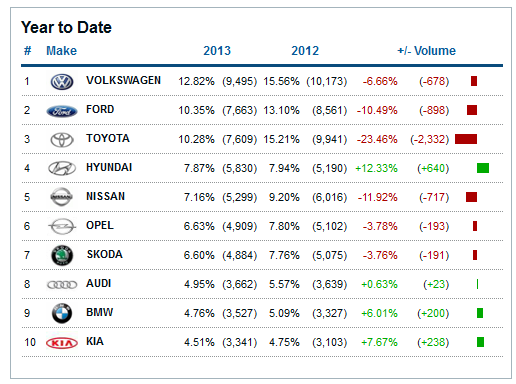Select the OPEL make name
The height and width of the screenshot is (384, 516).
pos(100,225)
